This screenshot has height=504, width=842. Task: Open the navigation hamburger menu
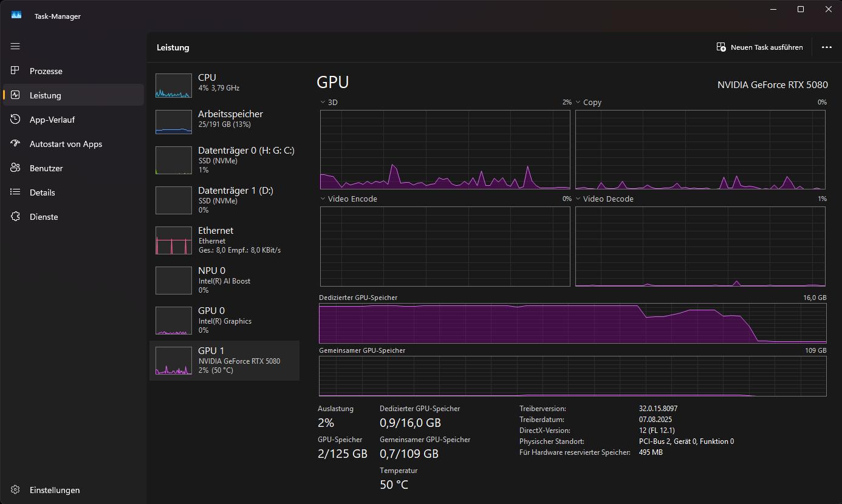click(15, 46)
